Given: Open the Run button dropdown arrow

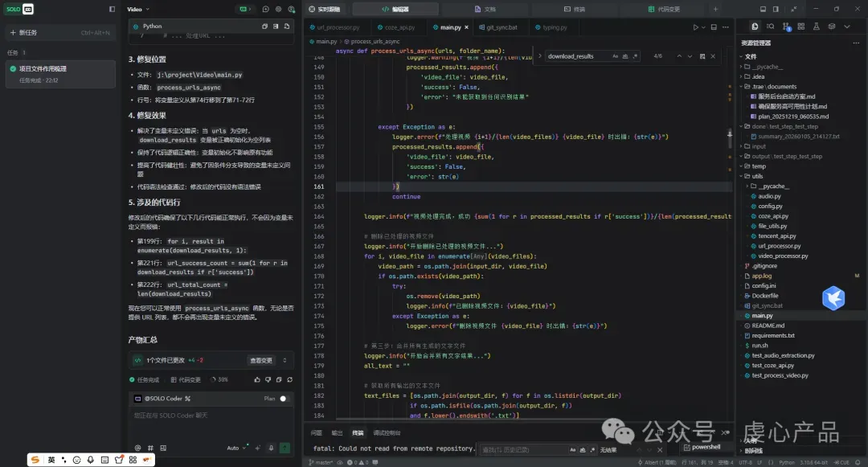Looking at the screenshot, I should tap(703, 27).
